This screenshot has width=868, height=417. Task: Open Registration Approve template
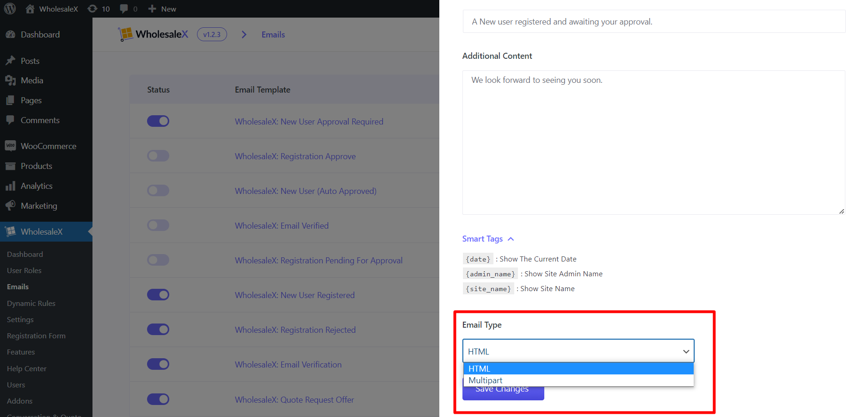(x=295, y=156)
